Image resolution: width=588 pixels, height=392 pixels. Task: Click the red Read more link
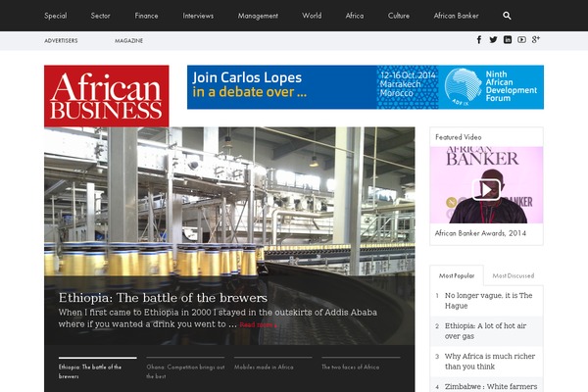click(x=258, y=324)
